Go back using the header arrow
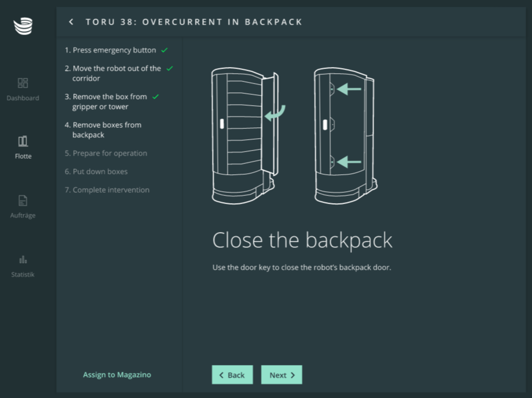The image size is (532, 398). (x=71, y=22)
